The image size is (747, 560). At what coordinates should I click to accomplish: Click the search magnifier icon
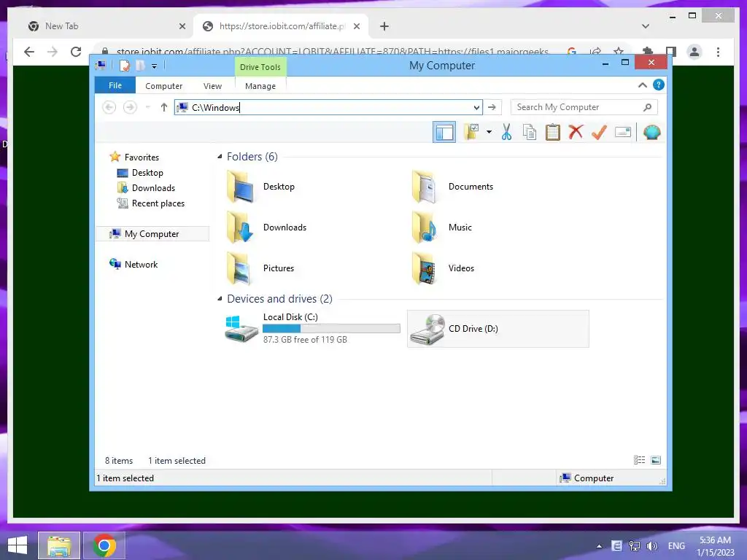point(647,107)
